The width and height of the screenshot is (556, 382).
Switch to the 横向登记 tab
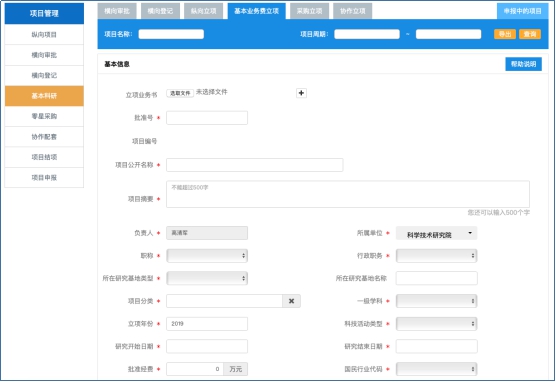click(x=160, y=11)
